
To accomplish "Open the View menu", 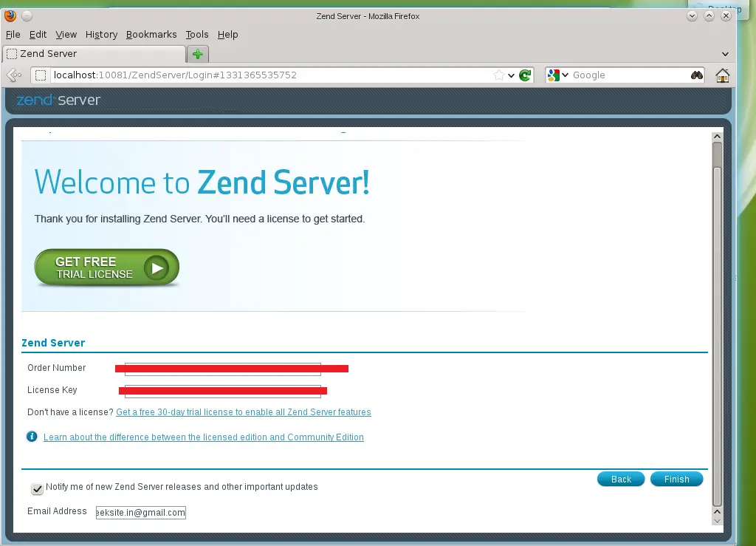I will click(x=66, y=34).
